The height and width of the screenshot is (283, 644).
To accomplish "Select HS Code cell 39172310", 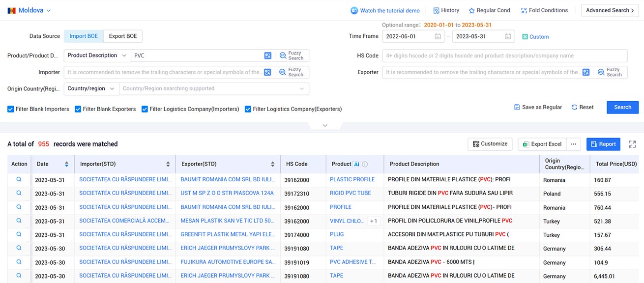I will tap(297, 194).
